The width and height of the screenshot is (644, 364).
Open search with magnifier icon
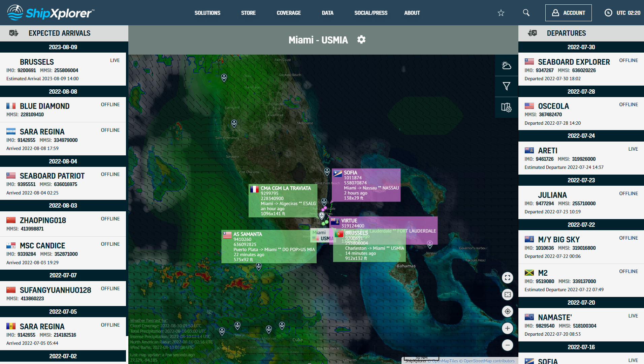click(526, 13)
